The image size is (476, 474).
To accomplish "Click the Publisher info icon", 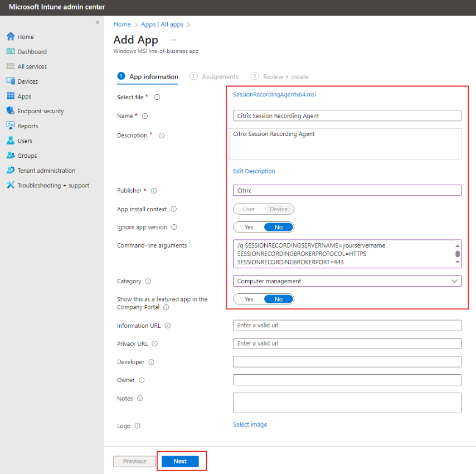I will coord(154,191).
